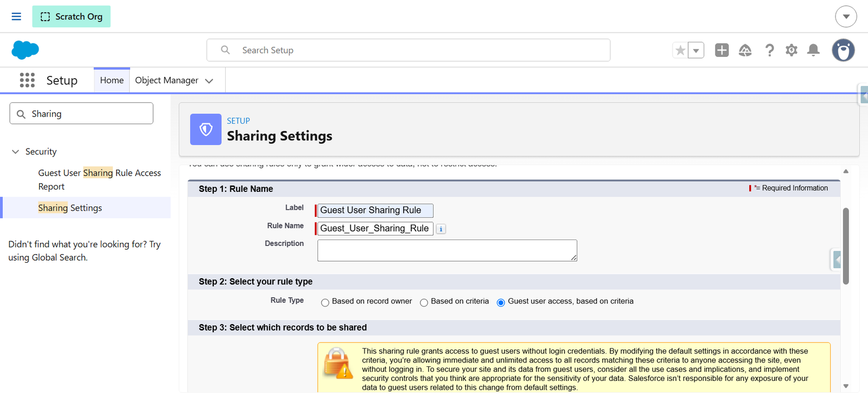Click Step 3: Select which records header
Image resolution: width=868 pixels, height=401 pixels.
283,327
